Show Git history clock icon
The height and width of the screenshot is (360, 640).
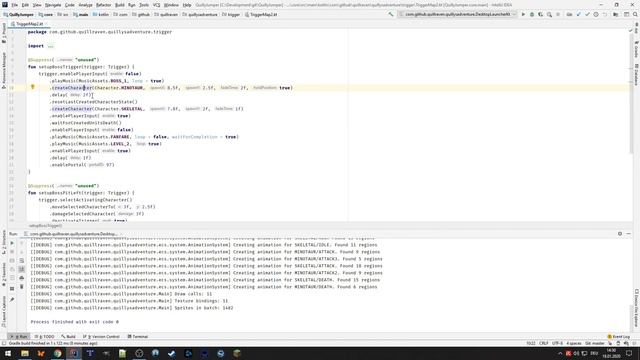[x=596, y=14]
